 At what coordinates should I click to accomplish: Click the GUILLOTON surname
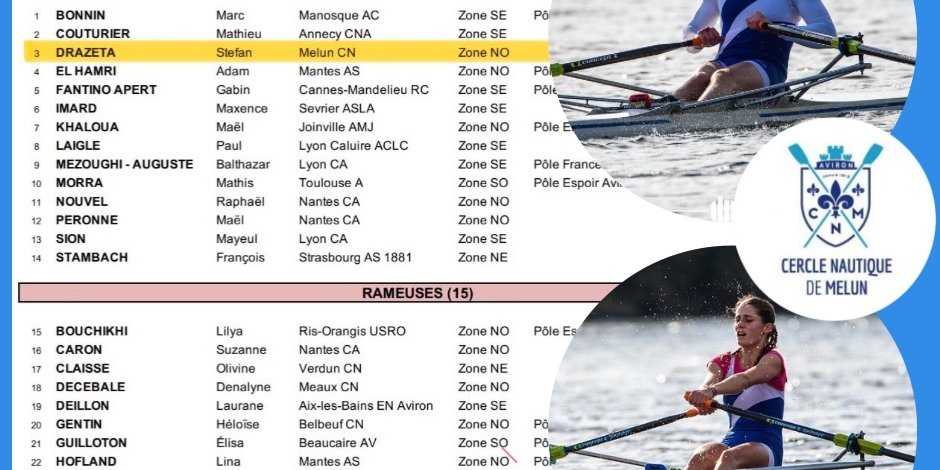pyautogui.click(x=91, y=442)
